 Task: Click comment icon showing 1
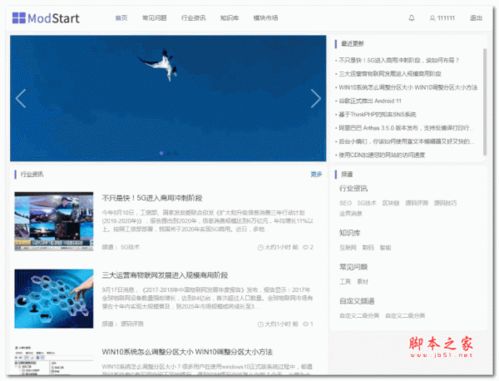pos(305,324)
